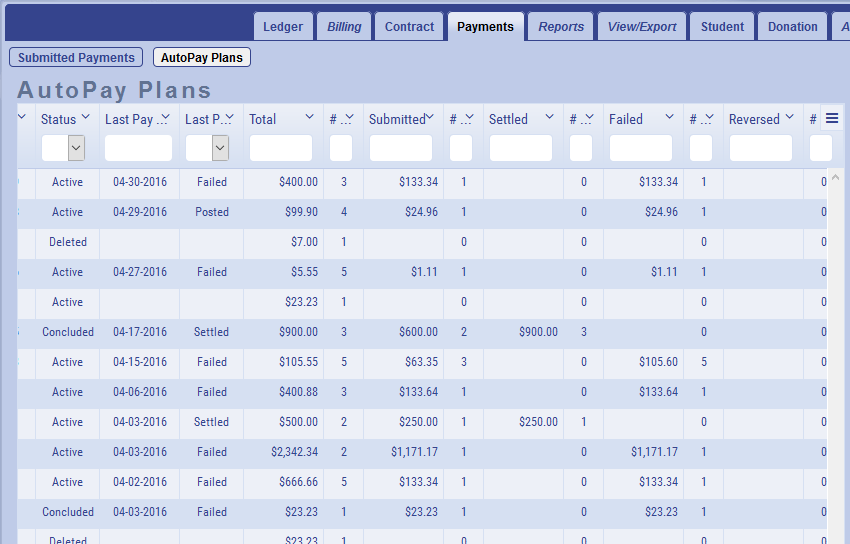This screenshot has height=544, width=850.
Task: Expand the Status filter dropdown
Action: pos(76,148)
